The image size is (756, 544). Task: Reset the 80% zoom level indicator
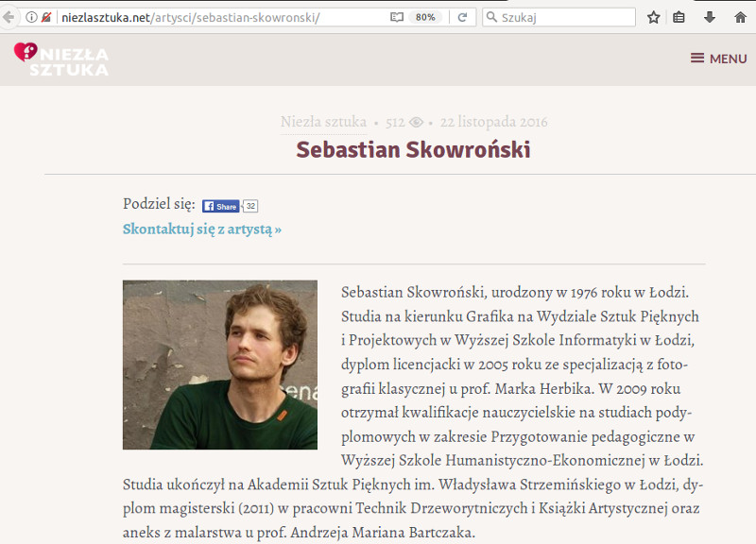(x=425, y=17)
